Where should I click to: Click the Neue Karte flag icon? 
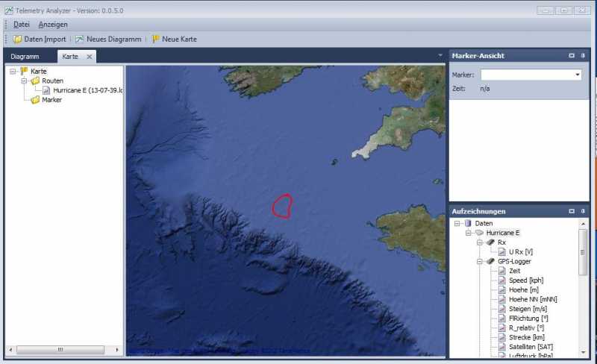pyautogui.click(x=155, y=40)
